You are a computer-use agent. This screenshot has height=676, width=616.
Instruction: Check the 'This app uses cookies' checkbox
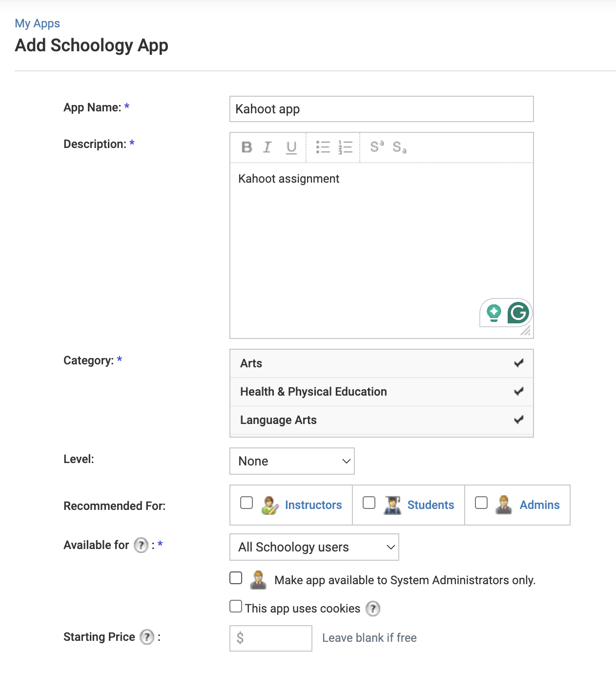(x=235, y=606)
